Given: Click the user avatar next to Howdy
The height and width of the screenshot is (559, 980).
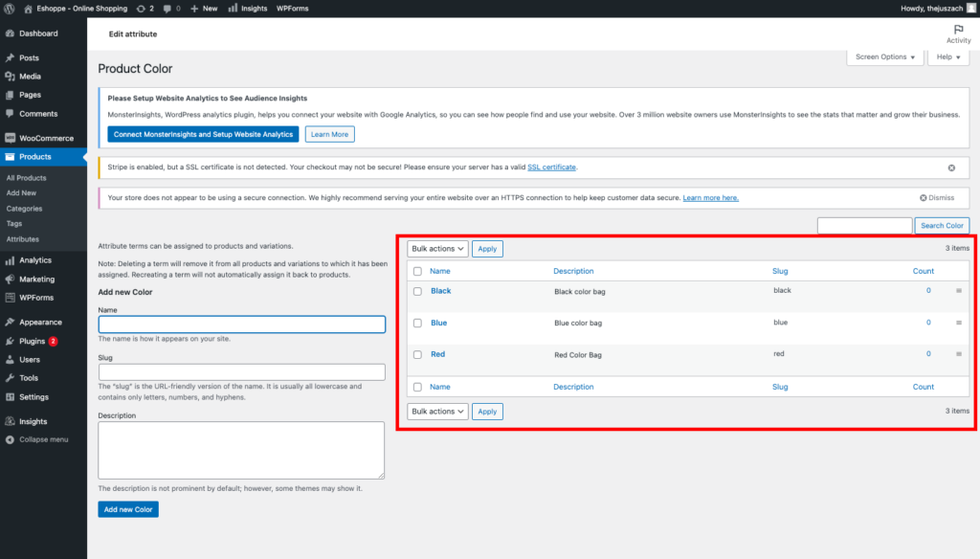Looking at the screenshot, I should pyautogui.click(x=971, y=8).
